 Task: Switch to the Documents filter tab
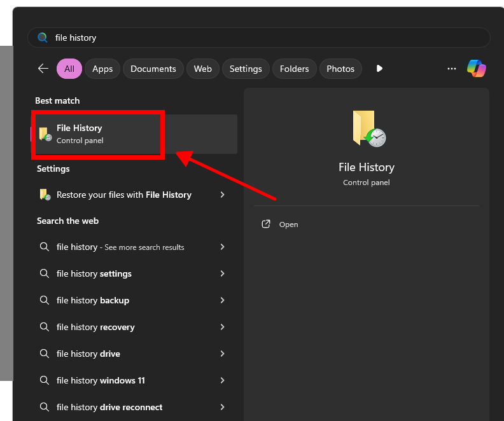click(x=153, y=69)
